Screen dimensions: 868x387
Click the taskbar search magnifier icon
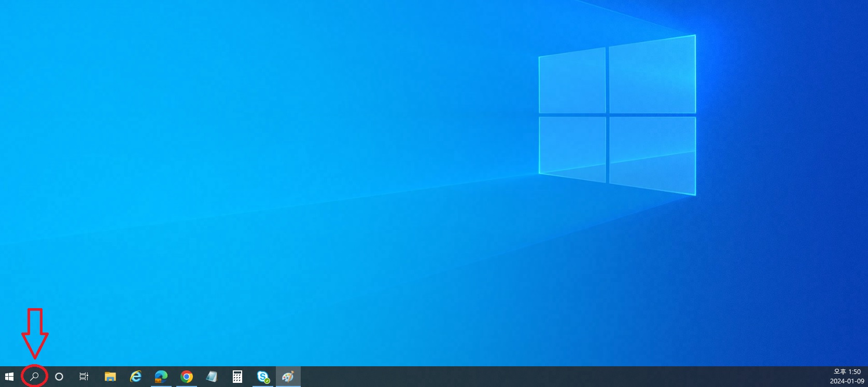coord(35,377)
